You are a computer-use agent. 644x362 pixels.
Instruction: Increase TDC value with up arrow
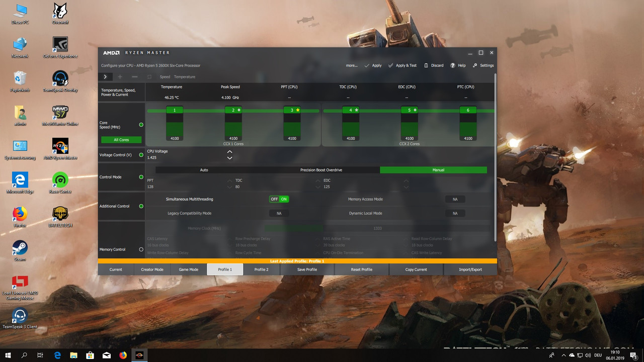click(318, 180)
